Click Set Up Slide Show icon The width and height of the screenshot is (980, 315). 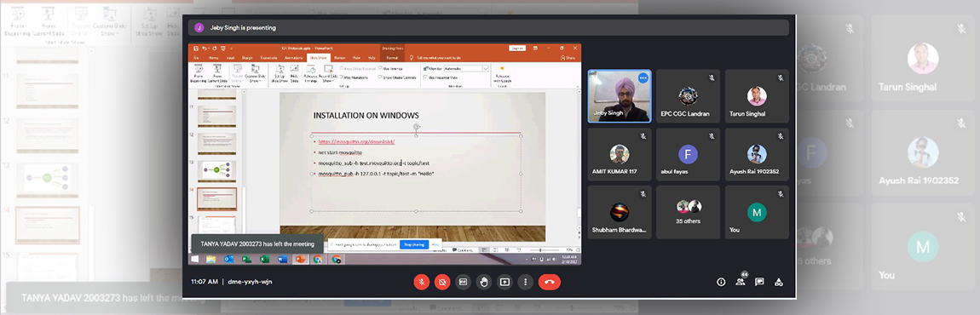[280, 73]
